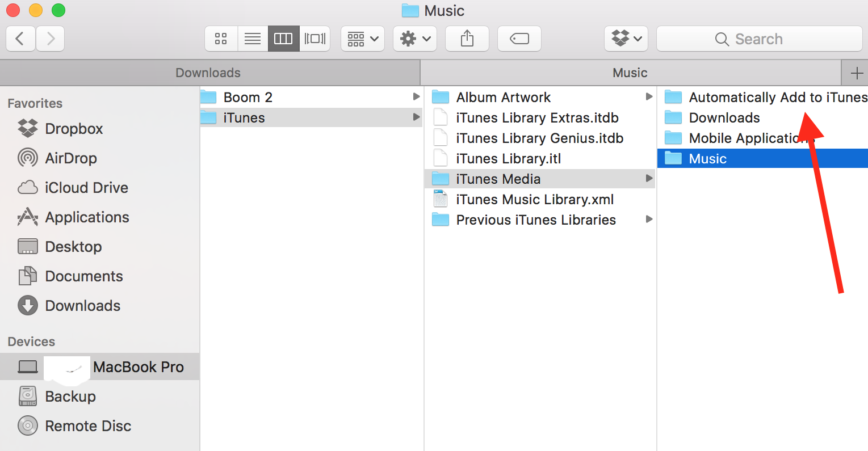Go forward with the right chevron button
This screenshot has width=868, height=451.
(50, 39)
